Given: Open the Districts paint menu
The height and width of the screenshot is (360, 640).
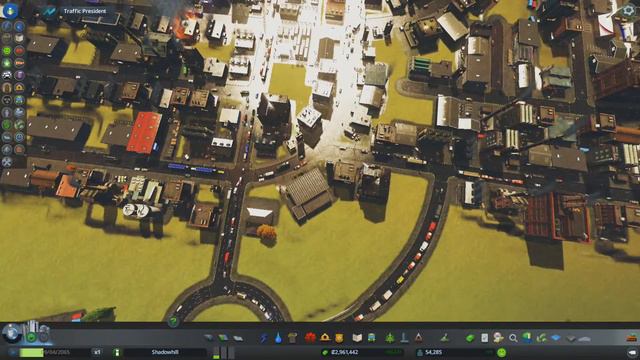Looking at the screenshot, I should tap(238, 338).
